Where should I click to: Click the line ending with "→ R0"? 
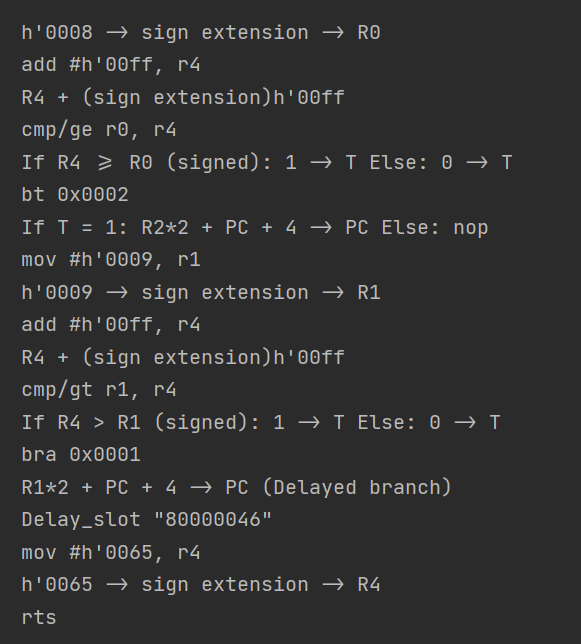pos(201,32)
